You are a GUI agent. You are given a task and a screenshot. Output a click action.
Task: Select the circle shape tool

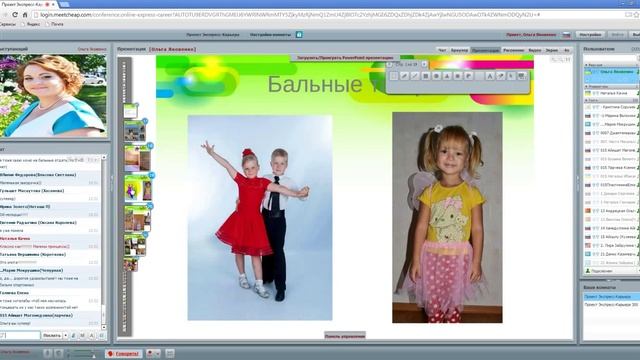(436, 76)
